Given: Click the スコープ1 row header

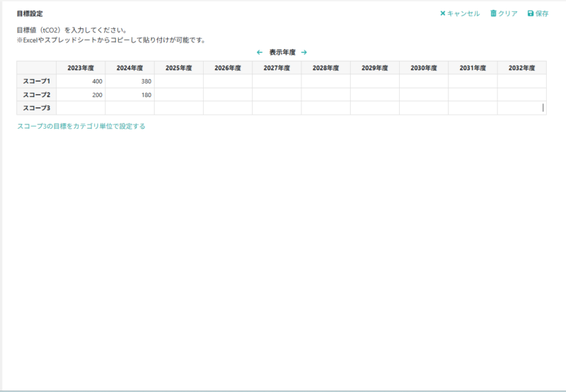Looking at the screenshot, I should pos(37,81).
